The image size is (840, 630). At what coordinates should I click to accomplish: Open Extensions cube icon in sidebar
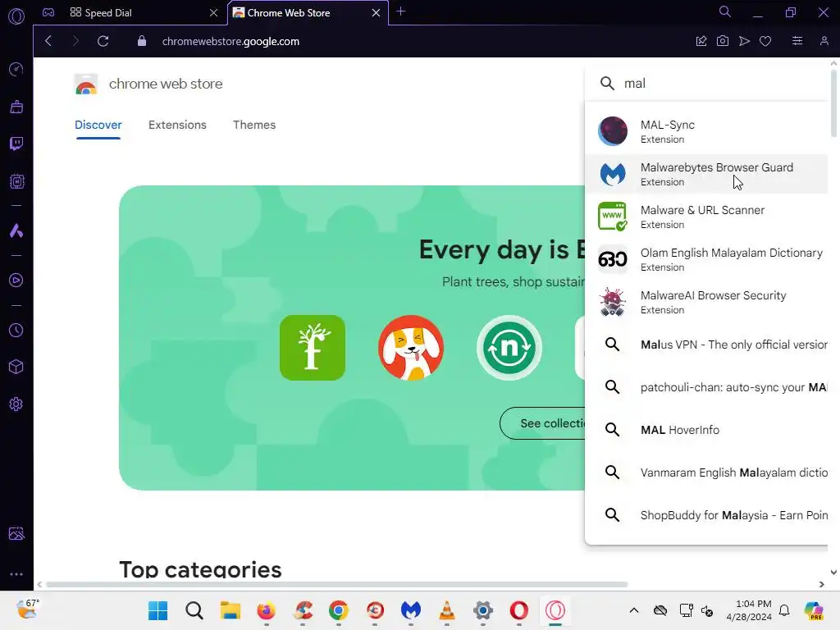(16, 367)
